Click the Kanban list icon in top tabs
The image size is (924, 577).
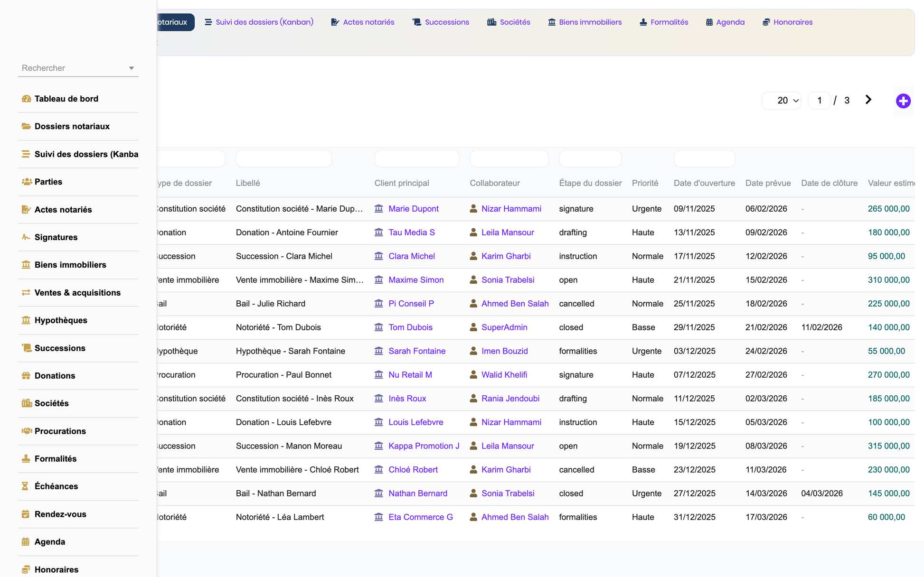click(208, 22)
